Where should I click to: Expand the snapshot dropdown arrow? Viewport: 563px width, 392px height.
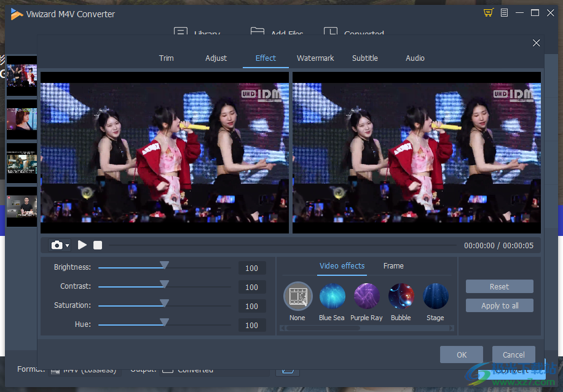[x=67, y=246]
